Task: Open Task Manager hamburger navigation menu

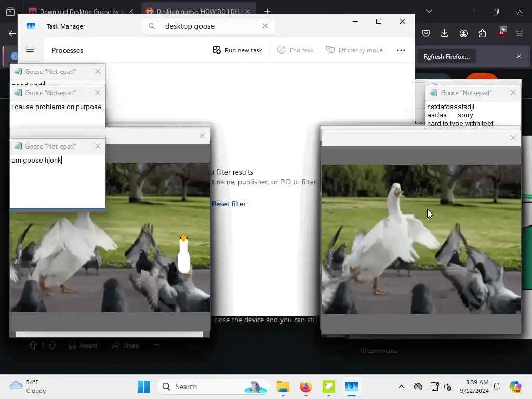Action: coord(30,49)
